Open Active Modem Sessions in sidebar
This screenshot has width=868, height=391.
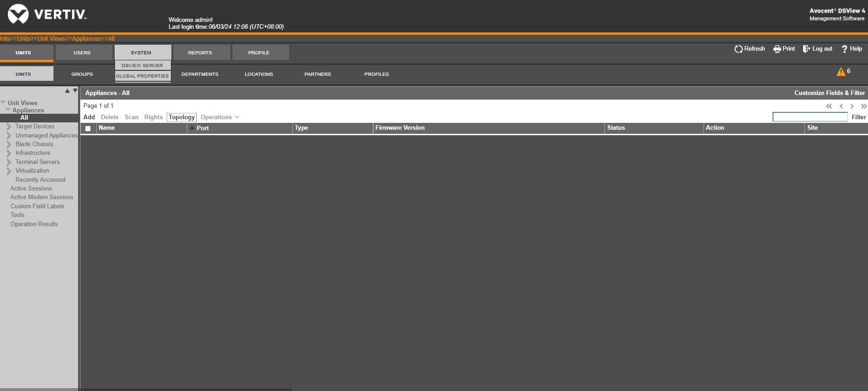[42, 197]
